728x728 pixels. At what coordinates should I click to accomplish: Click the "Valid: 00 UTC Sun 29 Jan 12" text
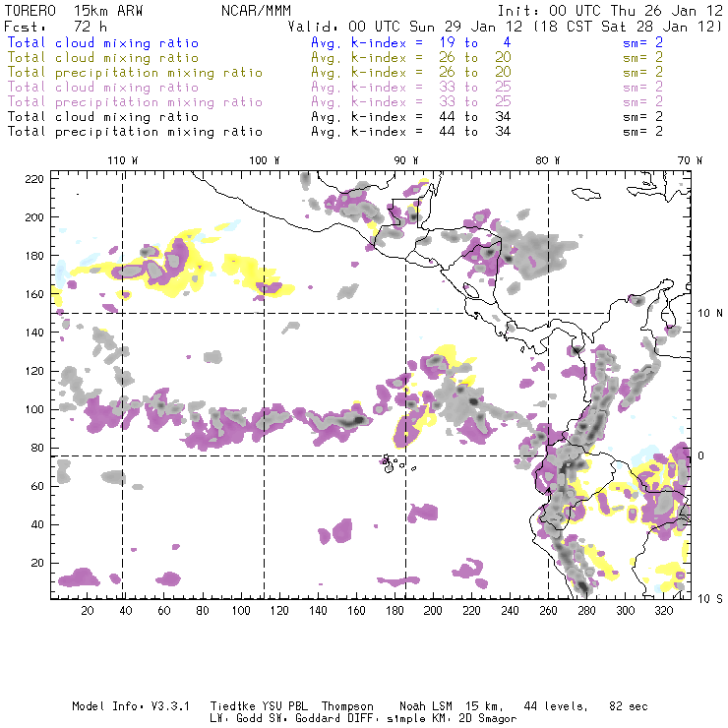(x=405, y=27)
